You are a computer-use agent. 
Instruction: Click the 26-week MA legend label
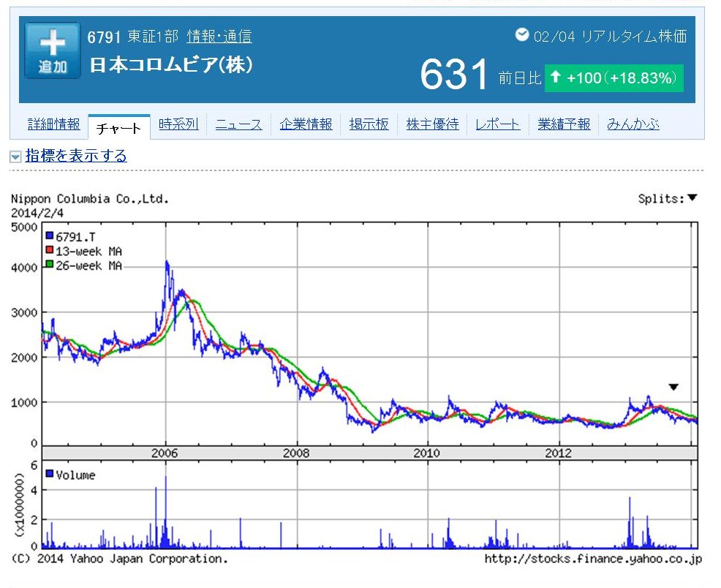pyautogui.click(x=89, y=265)
